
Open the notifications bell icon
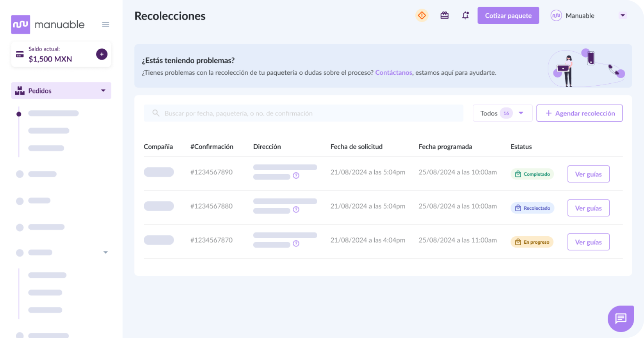tap(465, 16)
